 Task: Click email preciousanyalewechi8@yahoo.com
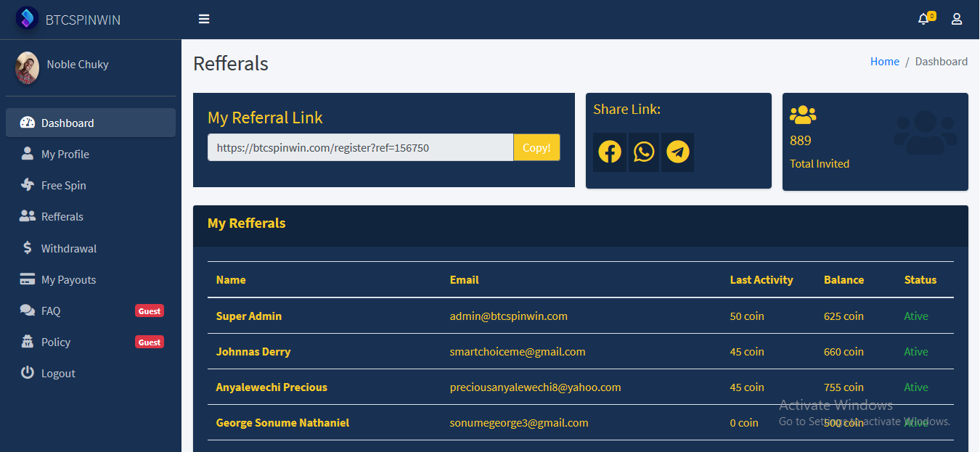tap(536, 387)
